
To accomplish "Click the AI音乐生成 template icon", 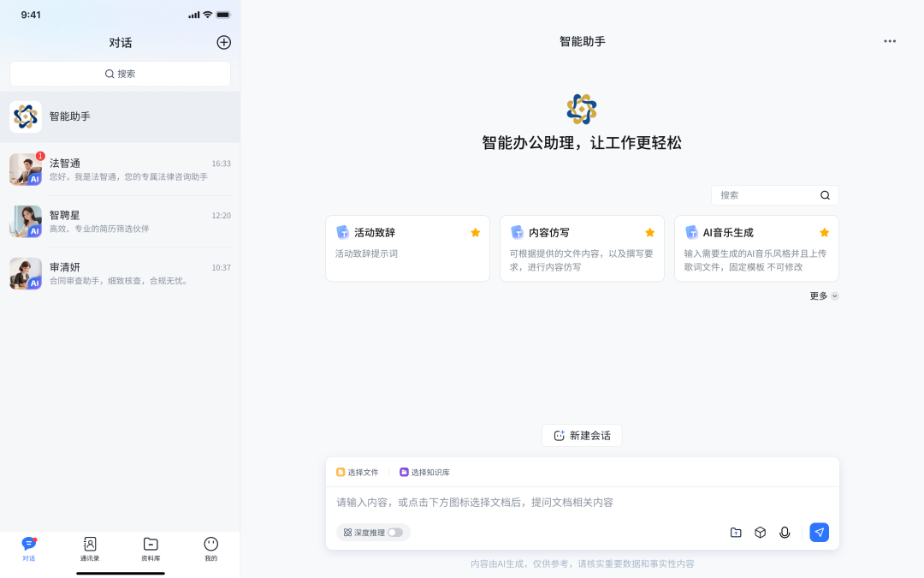I will (691, 232).
